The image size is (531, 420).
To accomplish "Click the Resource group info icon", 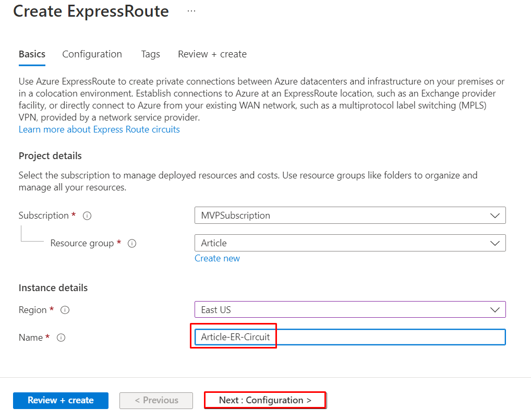I will point(132,243).
